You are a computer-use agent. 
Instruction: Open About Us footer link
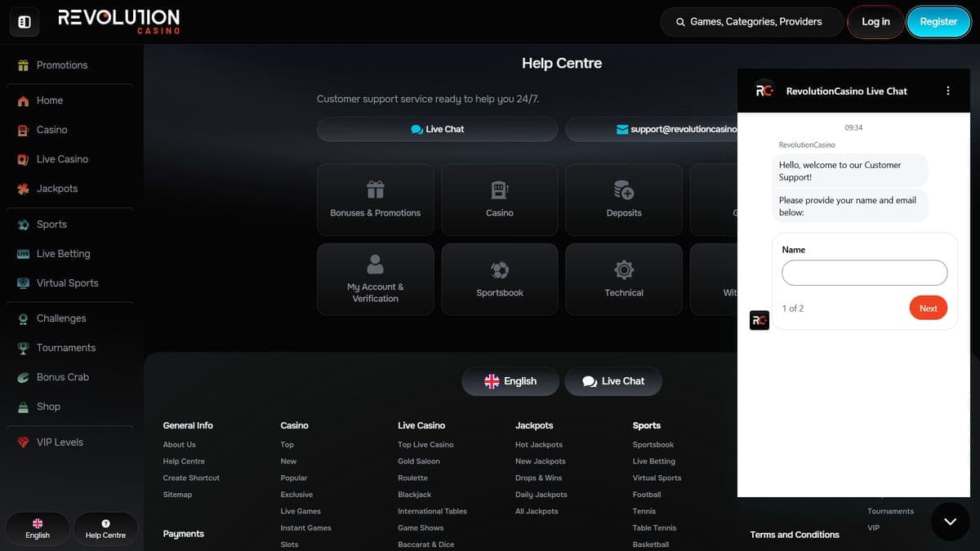coord(180,445)
